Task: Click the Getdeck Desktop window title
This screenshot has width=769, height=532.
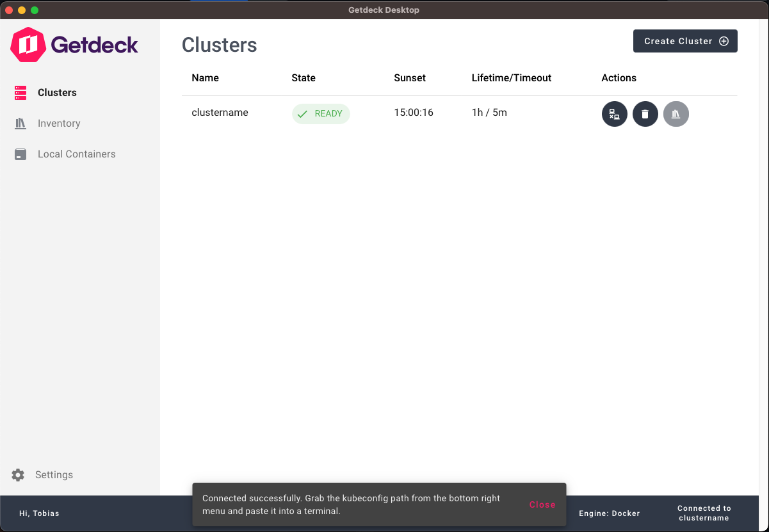Action: click(384, 10)
